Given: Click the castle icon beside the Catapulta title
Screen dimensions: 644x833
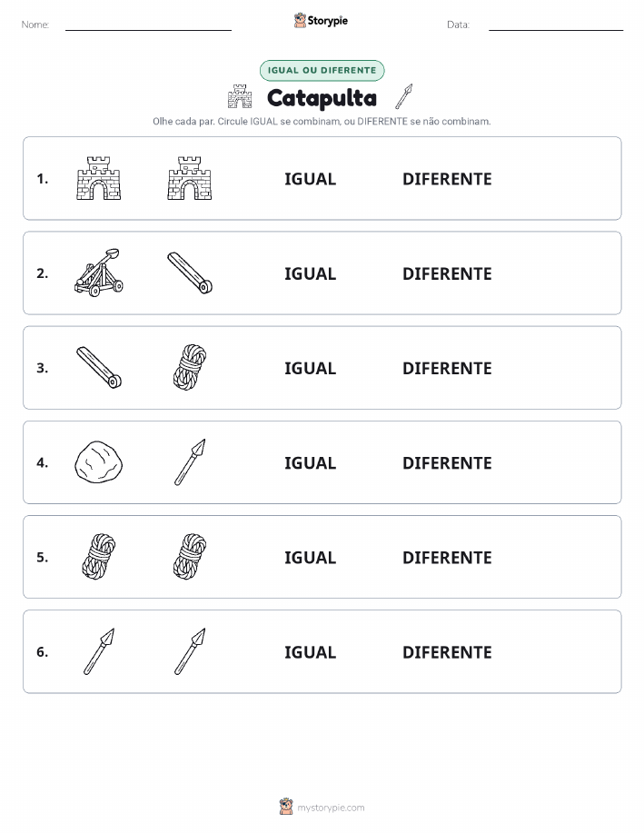Looking at the screenshot, I should (x=240, y=96).
